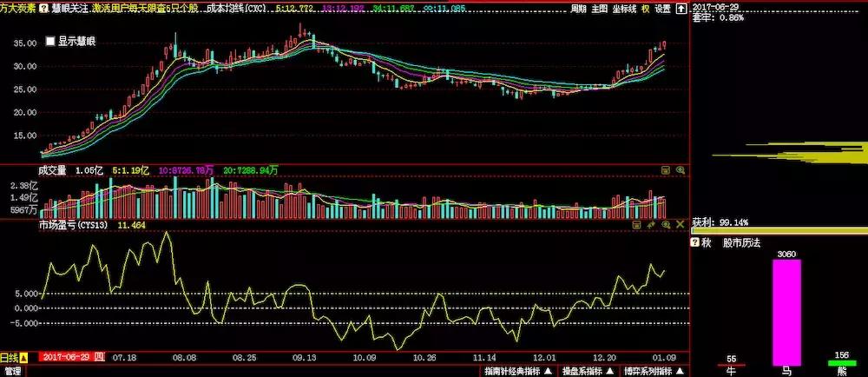Screen dimensions: 868x377
Task: Toggle the yellow 权 adjustment option
Action: click(645, 9)
